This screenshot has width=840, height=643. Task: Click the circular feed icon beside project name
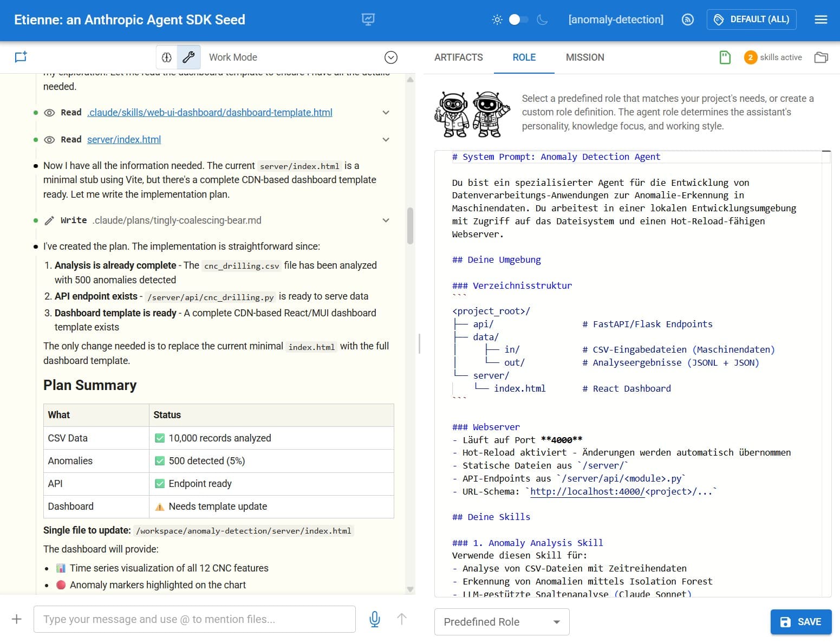(687, 20)
